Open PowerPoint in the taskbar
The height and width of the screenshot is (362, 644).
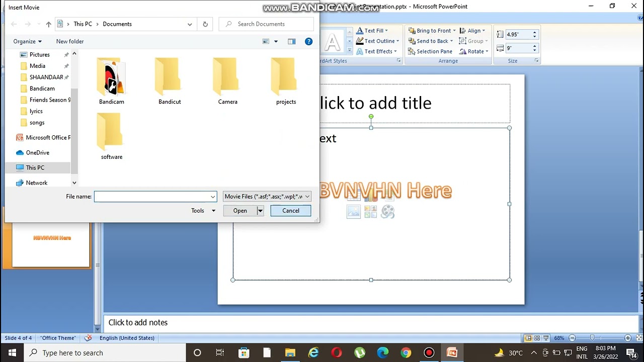coord(452,353)
